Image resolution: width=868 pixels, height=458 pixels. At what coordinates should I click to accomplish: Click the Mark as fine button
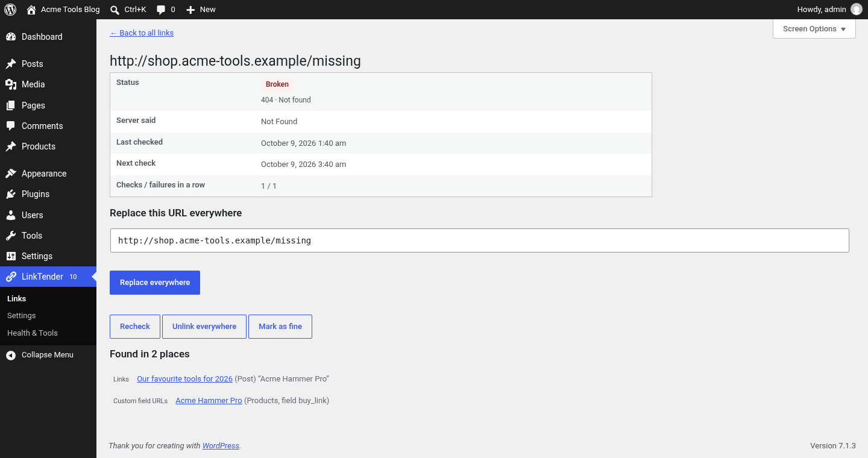pyautogui.click(x=280, y=327)
